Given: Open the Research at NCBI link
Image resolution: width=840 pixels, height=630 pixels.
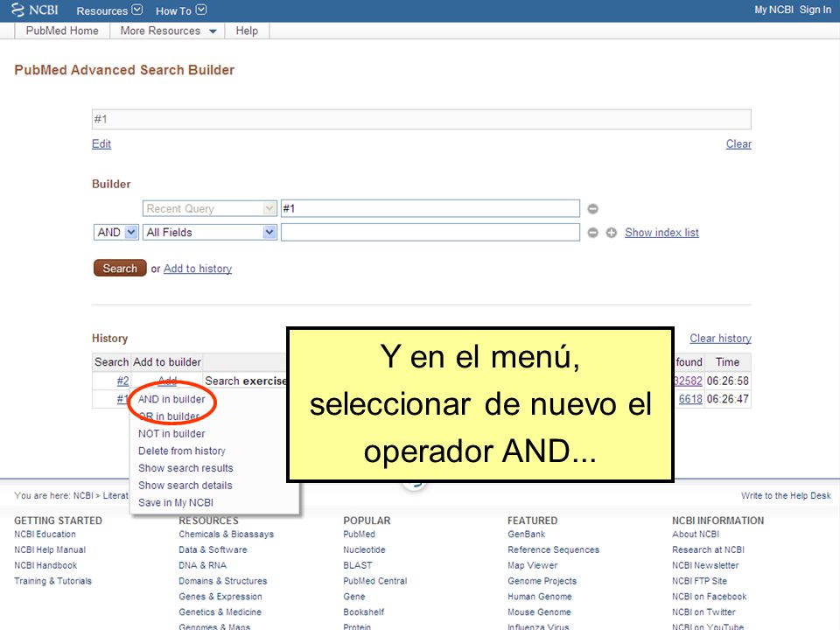Looking at the screenshot, I should (x=708, y=549).
